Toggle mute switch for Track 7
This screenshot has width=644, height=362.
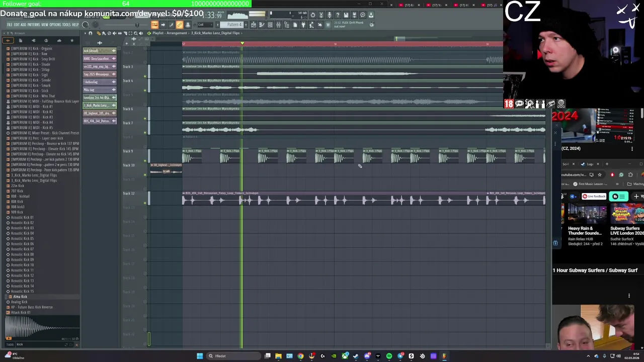pyautogui.click(x=145, y=132)
